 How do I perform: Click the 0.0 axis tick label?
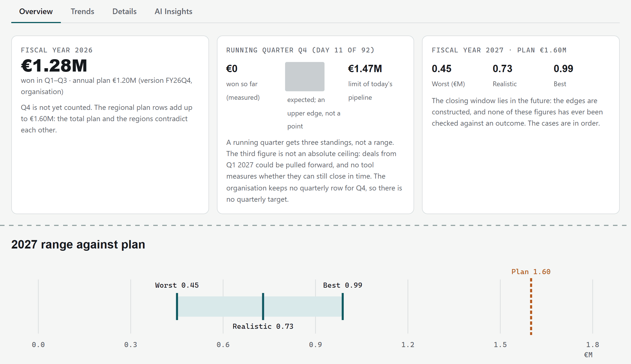click(38, 345)
